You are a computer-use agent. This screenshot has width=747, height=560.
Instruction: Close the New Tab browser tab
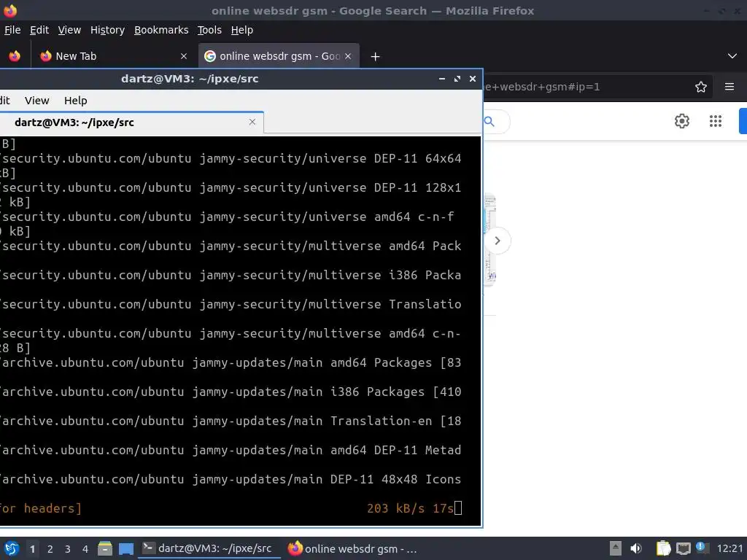click(183, 56)
